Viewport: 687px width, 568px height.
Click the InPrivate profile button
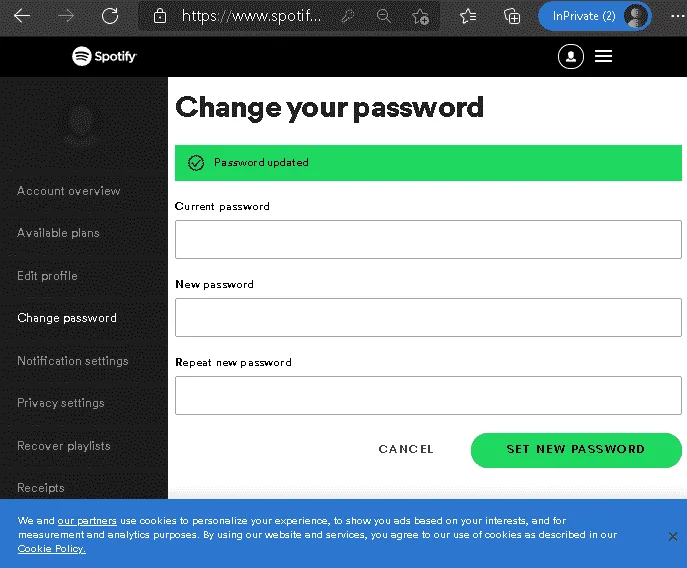pos(595,16)
